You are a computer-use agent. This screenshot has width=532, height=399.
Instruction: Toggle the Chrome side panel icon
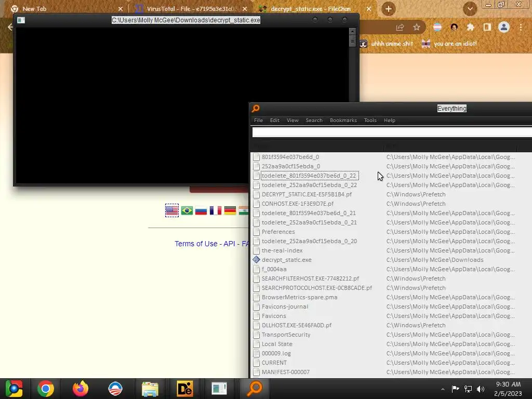[x=487, y=27]
